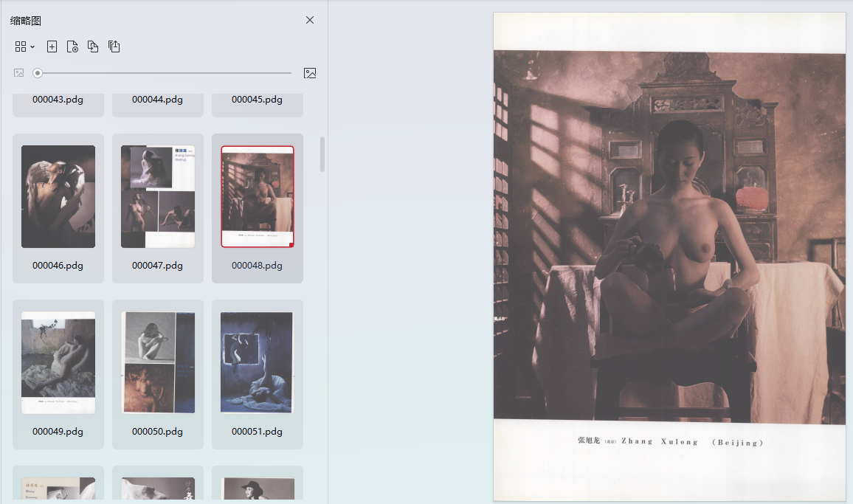Click the 000043.pdg file label
The width and height of the screenshot is (853, 504).
[58, 100]
